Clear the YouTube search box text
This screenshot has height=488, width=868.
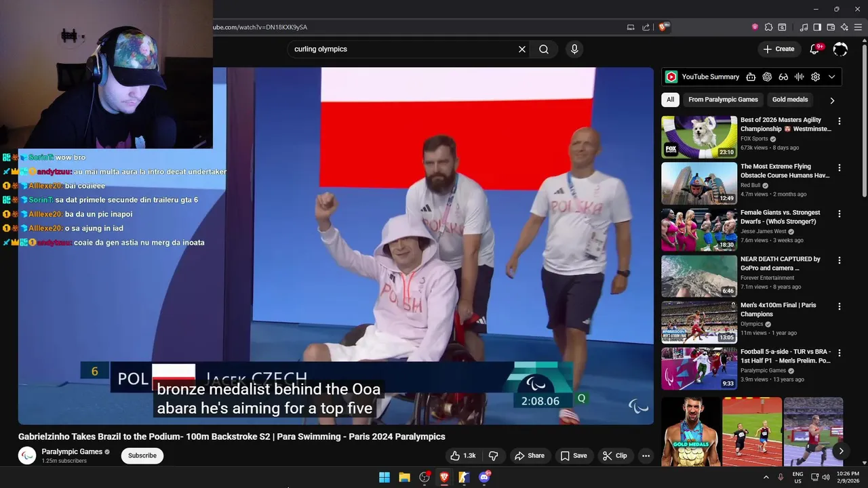click(522, 49)
